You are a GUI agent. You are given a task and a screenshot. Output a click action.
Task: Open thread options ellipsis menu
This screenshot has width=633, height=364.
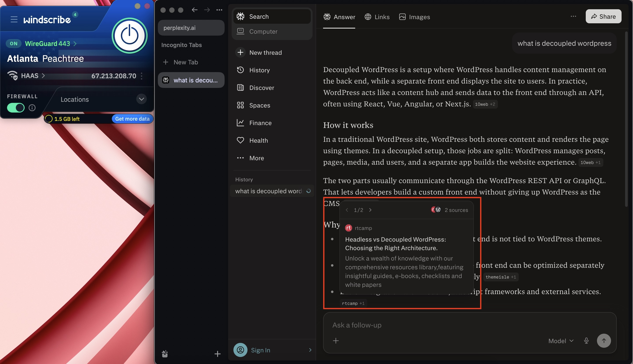click(x=573, y=16)
